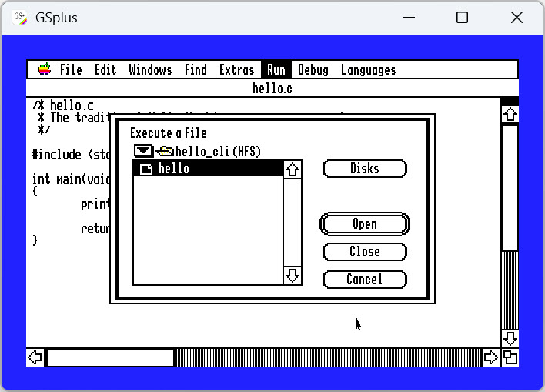The width and height of the screenshot is (545, 392).
Task: Open the Find menu
Action: click(196, 69)
